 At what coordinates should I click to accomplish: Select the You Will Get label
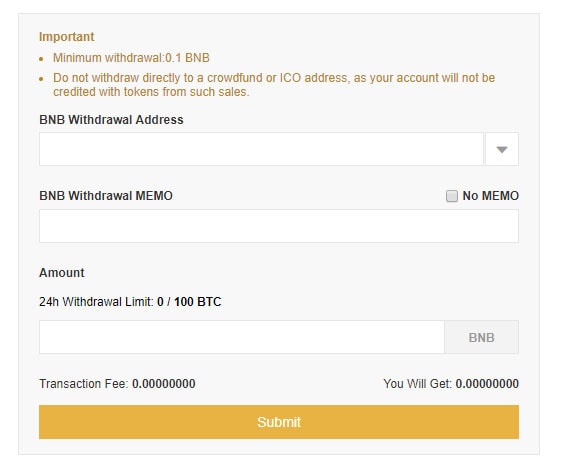(x=418, y=384)
